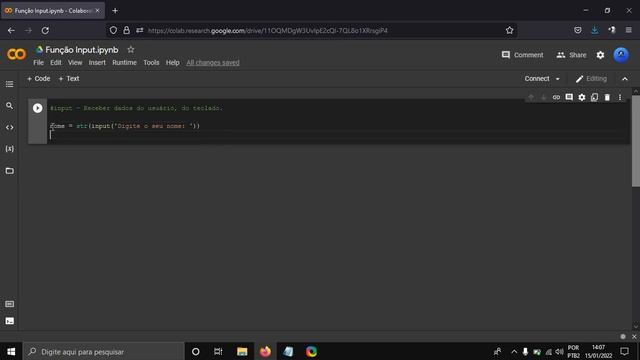The width and height of the screenshot is (640, 360).
Task: Run the code cell
Action: click(x=38, y=108)
